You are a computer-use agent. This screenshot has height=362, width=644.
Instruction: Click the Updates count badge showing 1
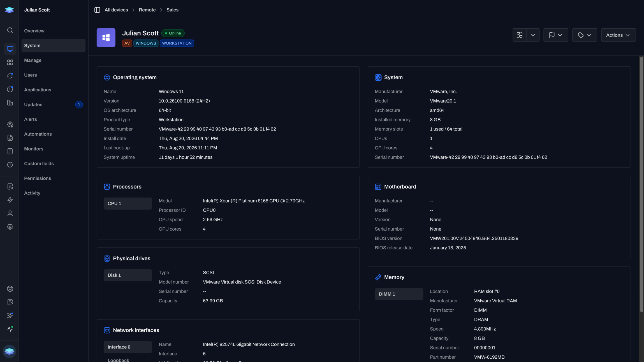pos(79,105)
